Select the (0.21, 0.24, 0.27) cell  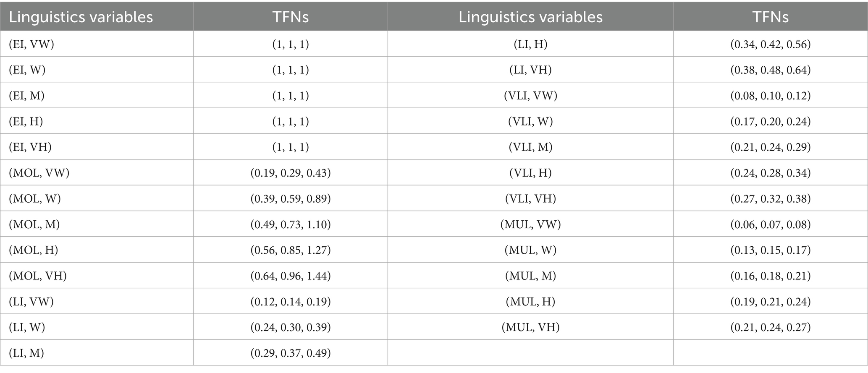coord(770,327)
